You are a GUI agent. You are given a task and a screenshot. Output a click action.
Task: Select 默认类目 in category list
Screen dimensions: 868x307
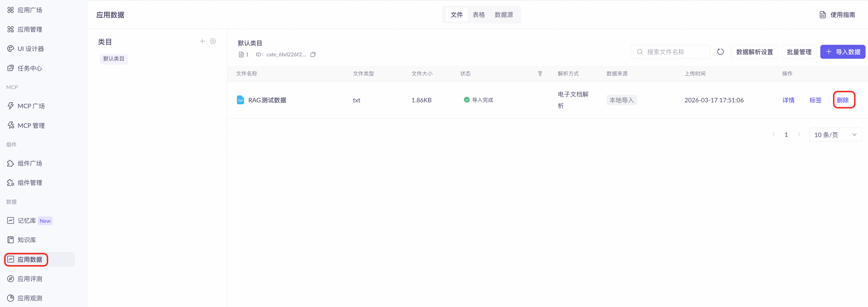click(x=114, y=59)
